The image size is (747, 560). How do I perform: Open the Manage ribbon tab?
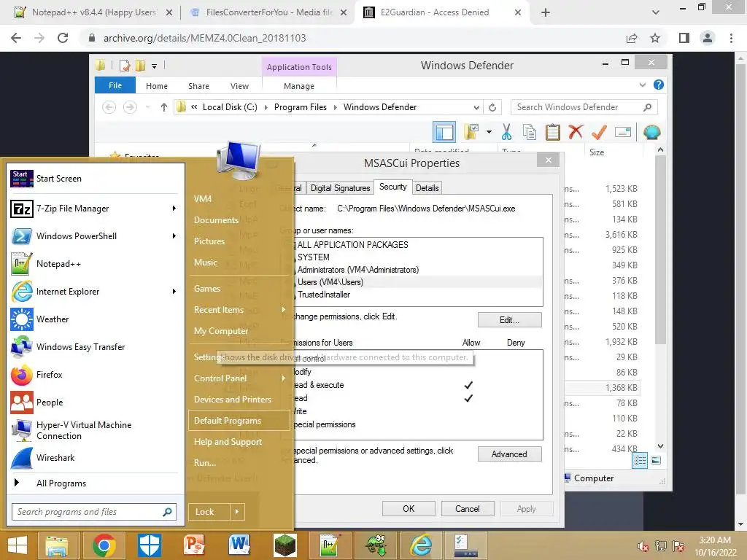(298, 86)
